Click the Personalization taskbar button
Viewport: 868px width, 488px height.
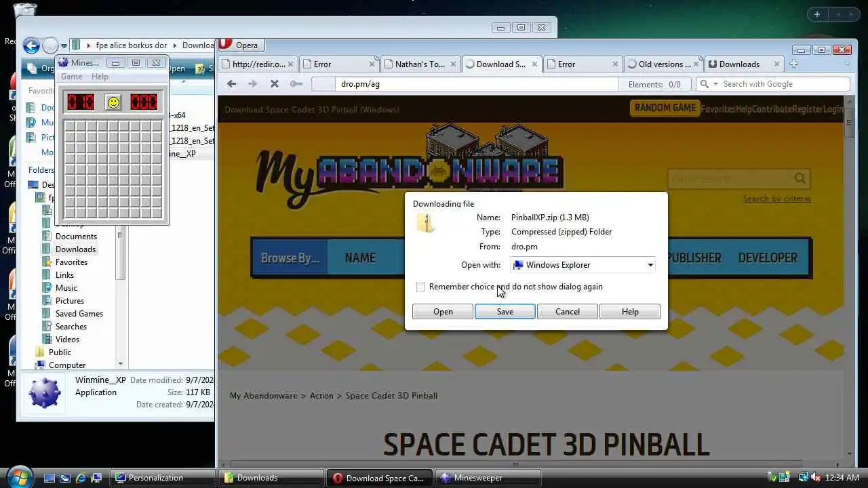coord(163,478)
